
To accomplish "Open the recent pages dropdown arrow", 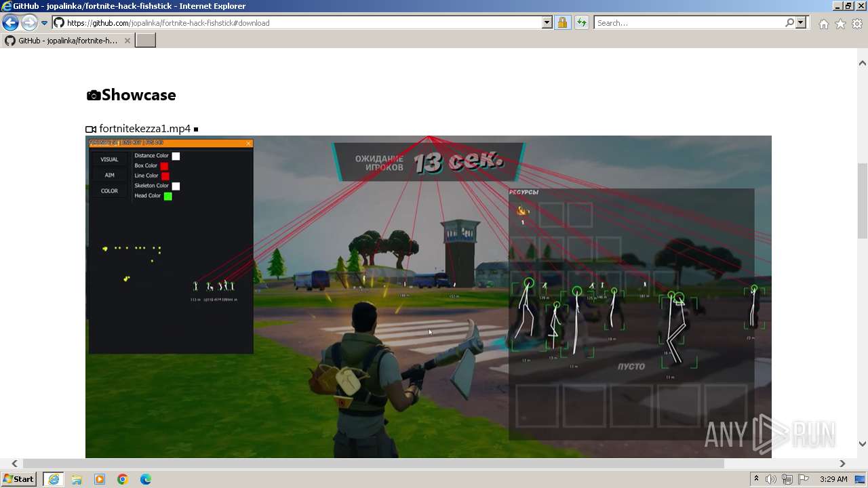I will (x=44, y=23).
